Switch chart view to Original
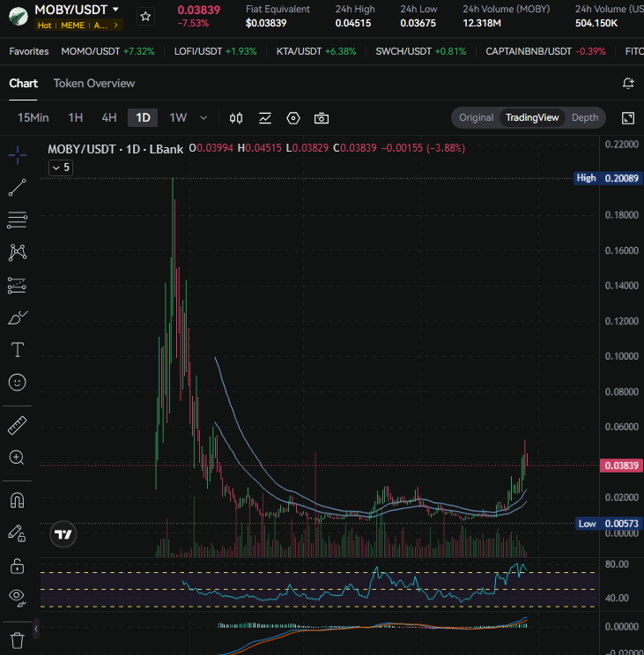Viewport: 644px width, 655px height. (x=477, y=118)
